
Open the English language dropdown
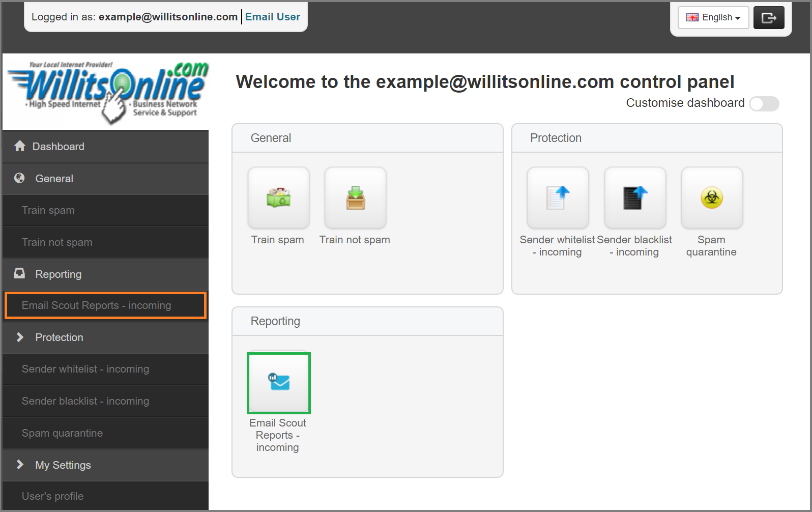tap(713, 18)
